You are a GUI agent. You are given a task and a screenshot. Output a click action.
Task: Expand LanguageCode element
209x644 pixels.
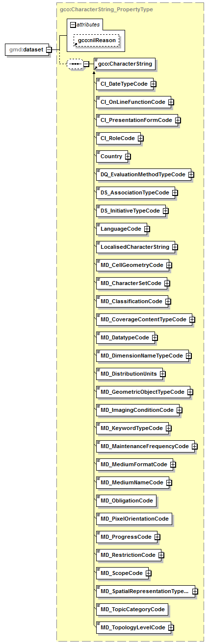[147, 229]
